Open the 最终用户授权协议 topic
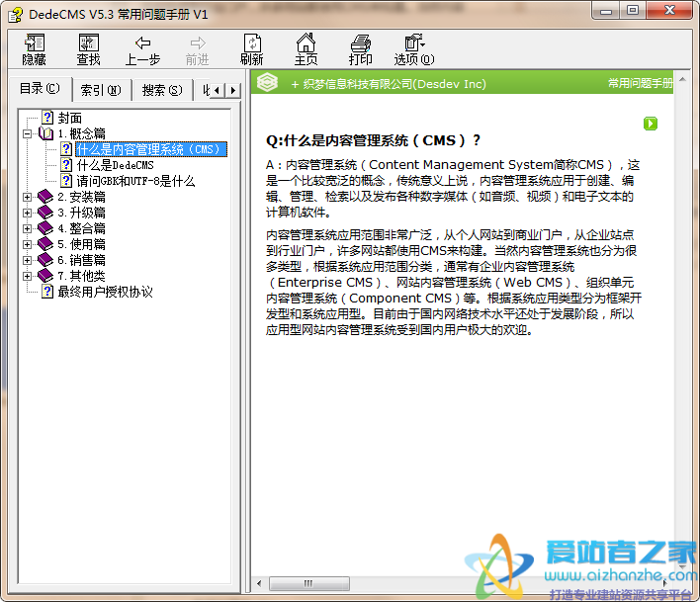Screen dimensions: 700x602 click(x=106, y=292)
